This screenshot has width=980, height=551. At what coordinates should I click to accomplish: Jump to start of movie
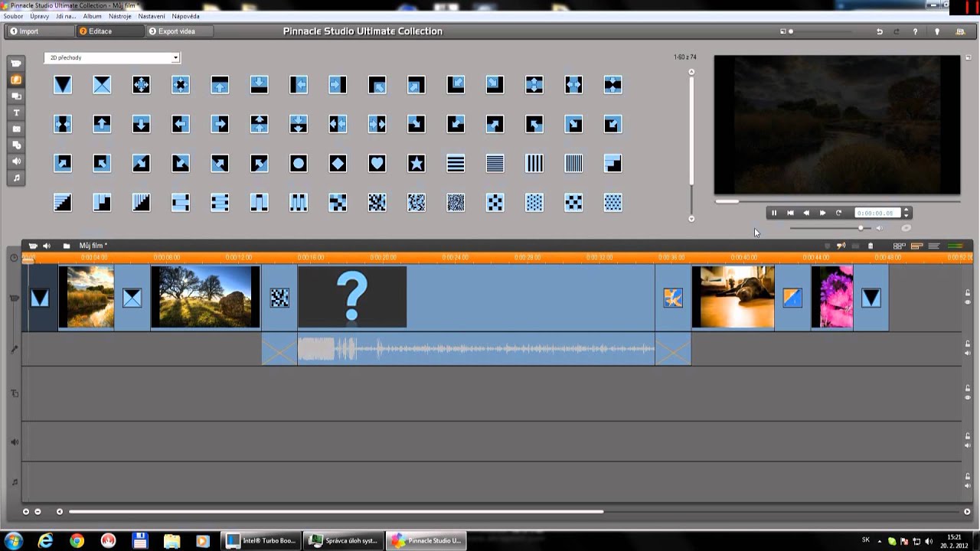click(790, 213)
